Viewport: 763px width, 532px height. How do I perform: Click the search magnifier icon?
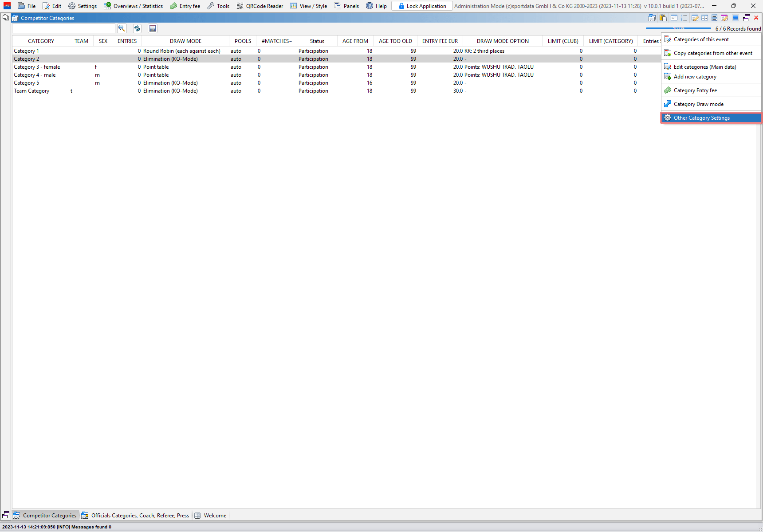pos(122,28)
